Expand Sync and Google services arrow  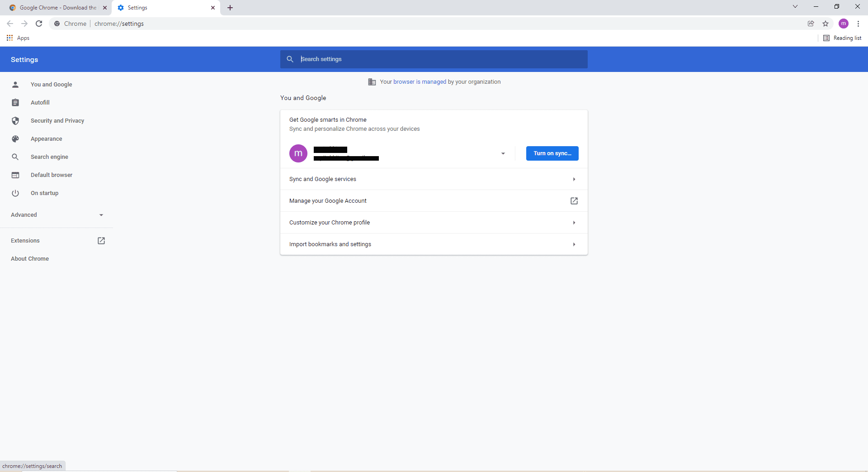pyautogui.click(x=574, y=179)
